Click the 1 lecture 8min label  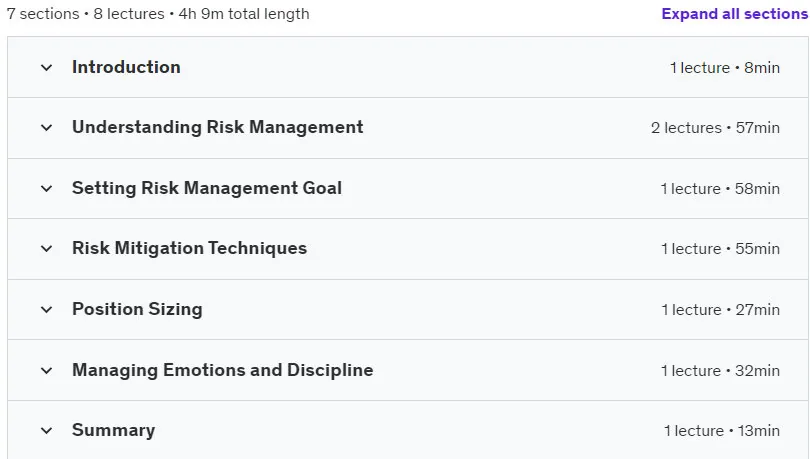[x=725, y=68]
